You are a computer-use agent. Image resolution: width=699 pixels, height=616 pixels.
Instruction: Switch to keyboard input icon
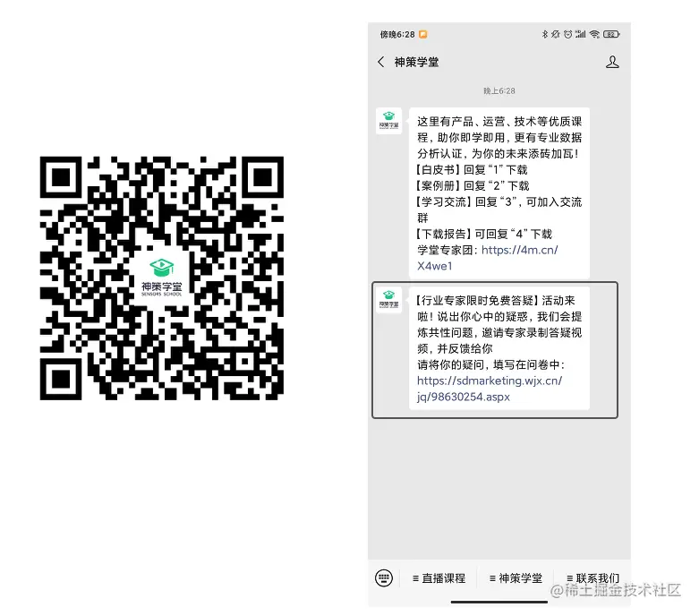(x=384, y=578)
